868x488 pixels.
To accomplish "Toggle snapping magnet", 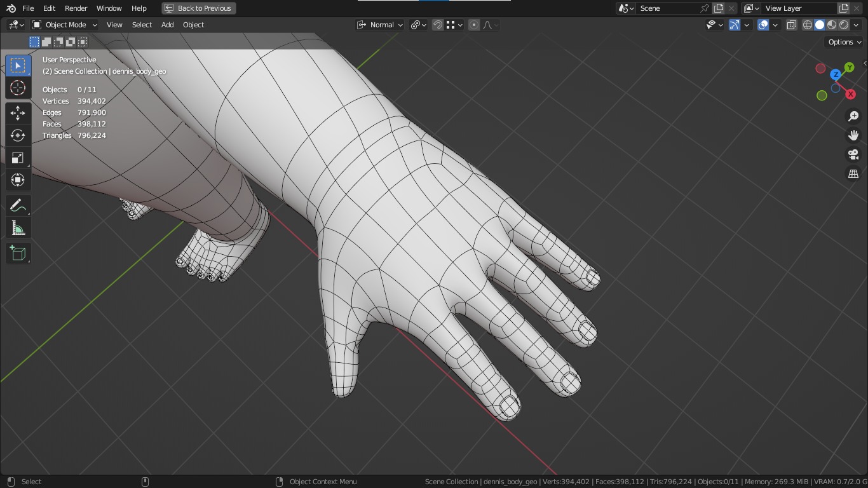I will click(438, 25).
